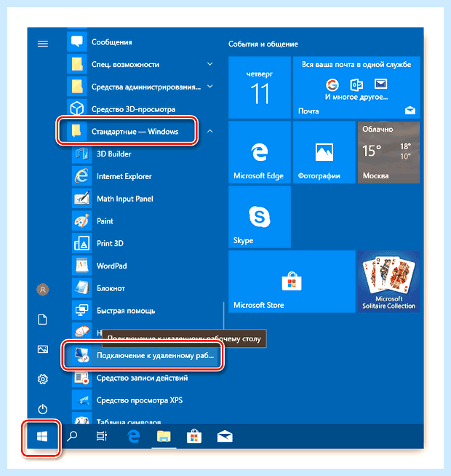Open Settings gear in Start sidebar
The width and height of the screenshot is (451, 476).
point(43,379)
